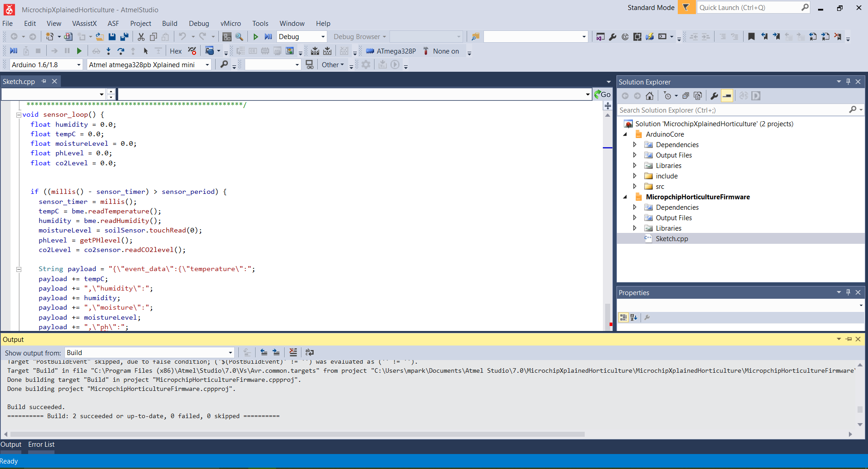Start debugging with the green play icon
This screenshot has width=868, height=469.
[x=256, y=37]
